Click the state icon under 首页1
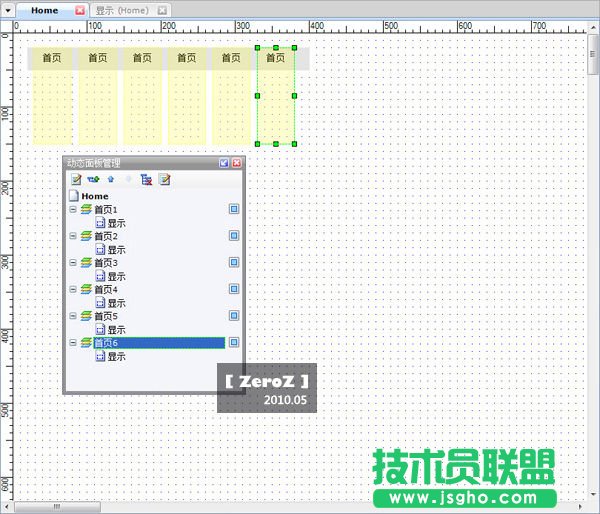600x514 pixels. 100,223
